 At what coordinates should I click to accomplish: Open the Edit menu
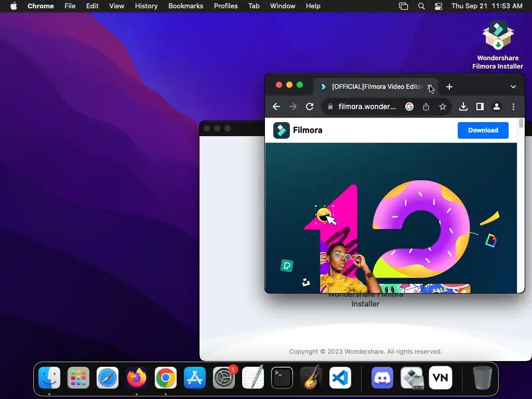92,6
